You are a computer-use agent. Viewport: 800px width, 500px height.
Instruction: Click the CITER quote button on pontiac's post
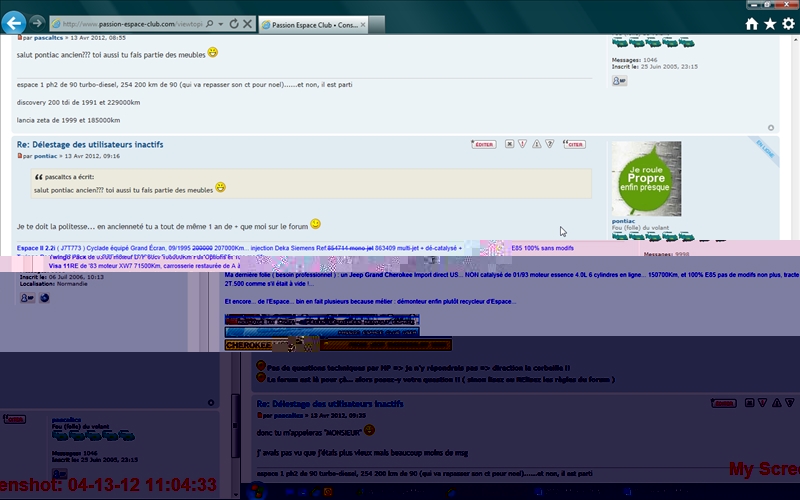(573, 144)
